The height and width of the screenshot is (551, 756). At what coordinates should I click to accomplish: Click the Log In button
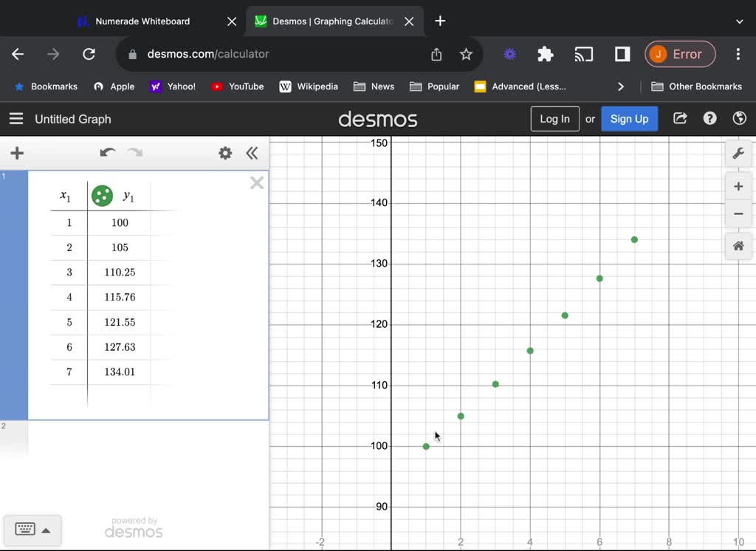click(555, 119)
